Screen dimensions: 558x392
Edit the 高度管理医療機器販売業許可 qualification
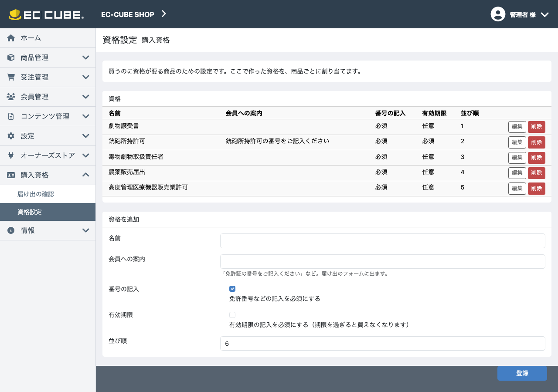click(517, 189)
